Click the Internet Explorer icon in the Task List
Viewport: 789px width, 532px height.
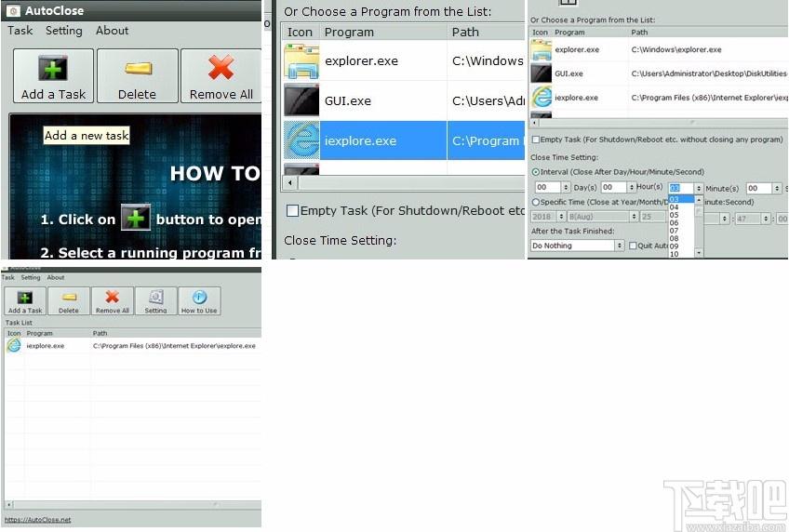click(x=14, y=345)
